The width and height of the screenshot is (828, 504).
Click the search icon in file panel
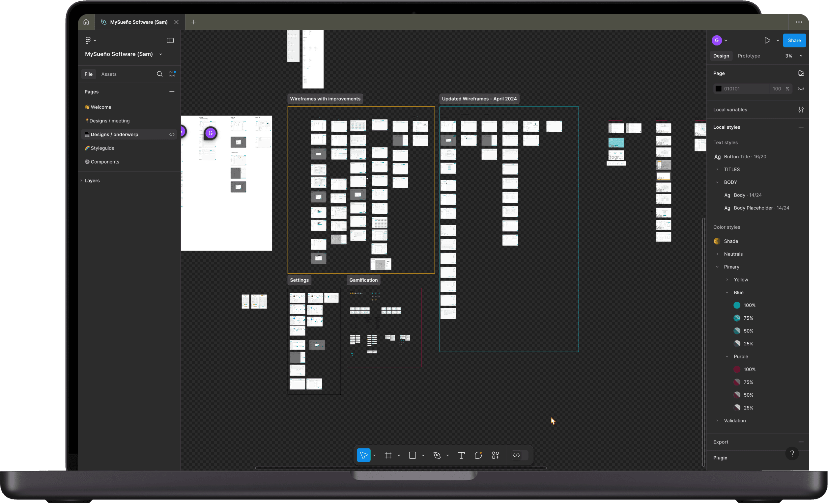click(159, 74)
